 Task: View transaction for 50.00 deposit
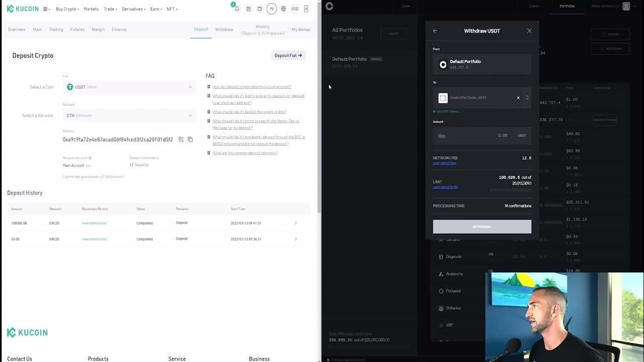(94, 239)
